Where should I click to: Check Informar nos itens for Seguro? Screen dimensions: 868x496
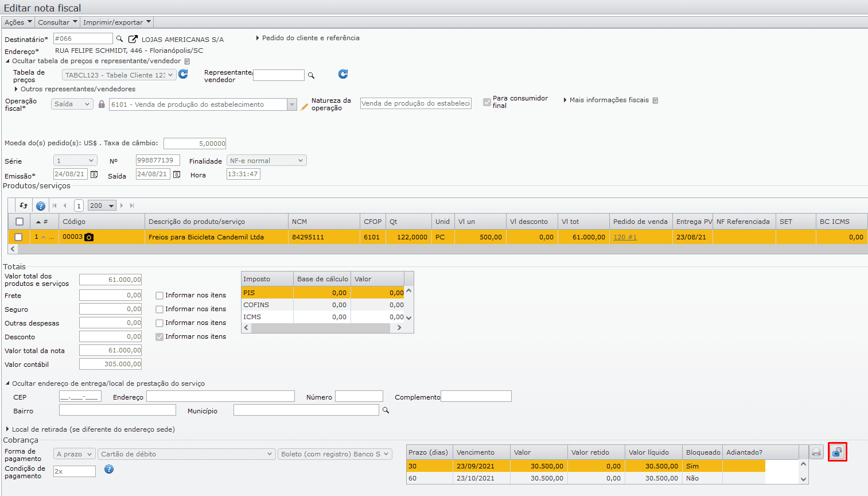pyautogui.click(x=159, y=309)
